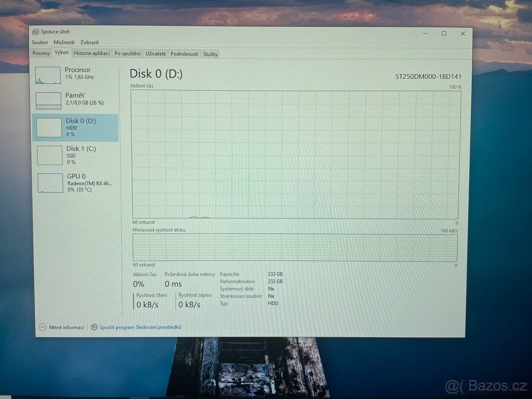Collapse view with Méně informací chevron icon
The height and width of the screenshot is (399, 532).
(43, 327)
